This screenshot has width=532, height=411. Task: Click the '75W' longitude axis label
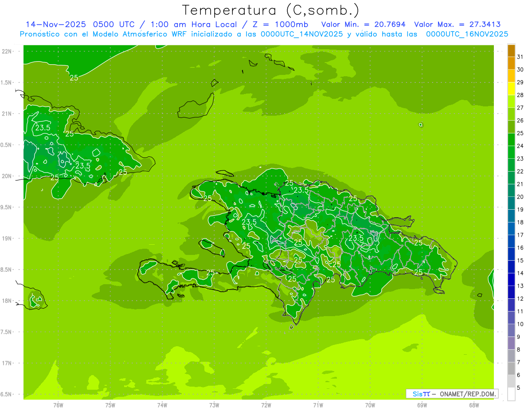[110, 405]
